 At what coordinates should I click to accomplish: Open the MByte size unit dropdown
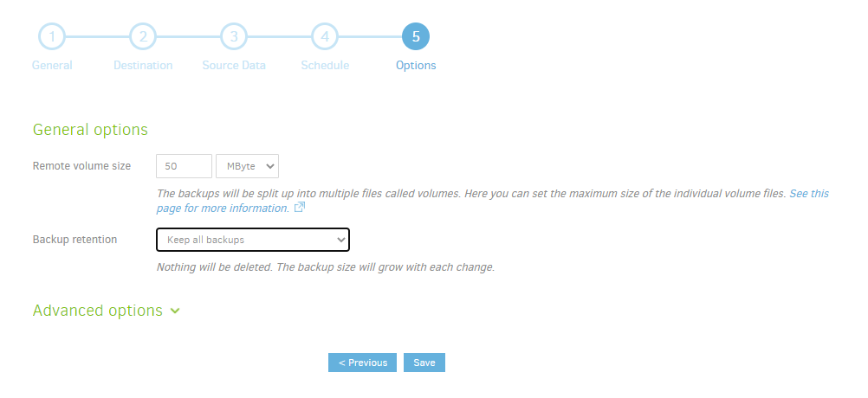point(247,166)
